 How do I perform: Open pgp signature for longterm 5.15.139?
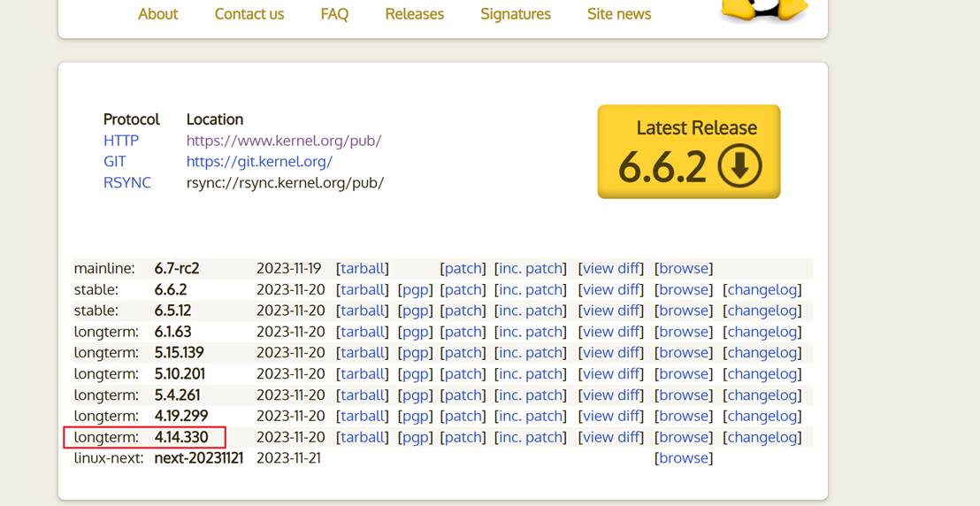coord(415,353)
